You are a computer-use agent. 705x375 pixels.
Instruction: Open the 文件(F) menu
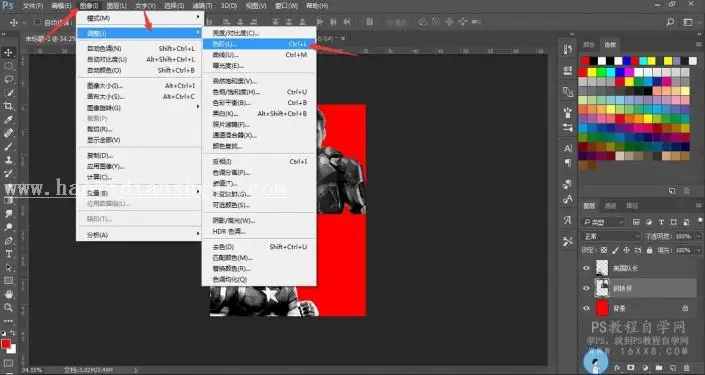pos(33,6)
